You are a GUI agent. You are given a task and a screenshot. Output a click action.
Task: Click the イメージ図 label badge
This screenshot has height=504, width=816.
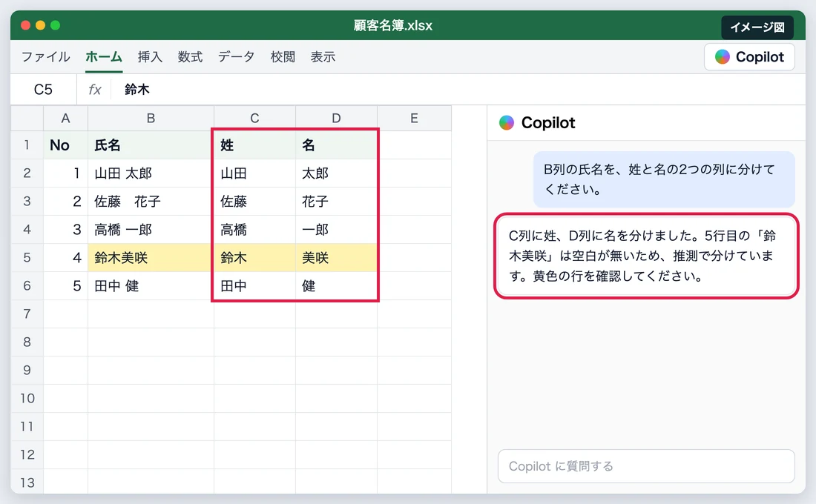[757, 27]
